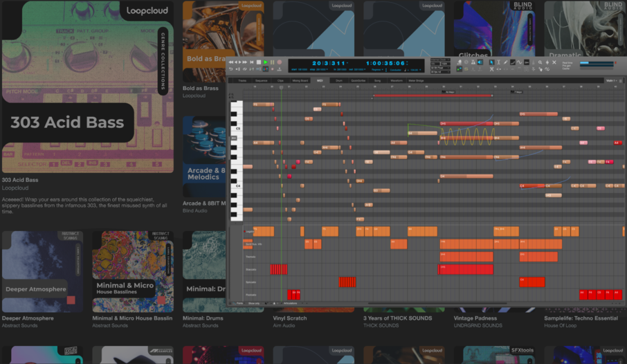Open the 30 fps frame rate dropdown

pyautogui.click(x=440, y=72)
